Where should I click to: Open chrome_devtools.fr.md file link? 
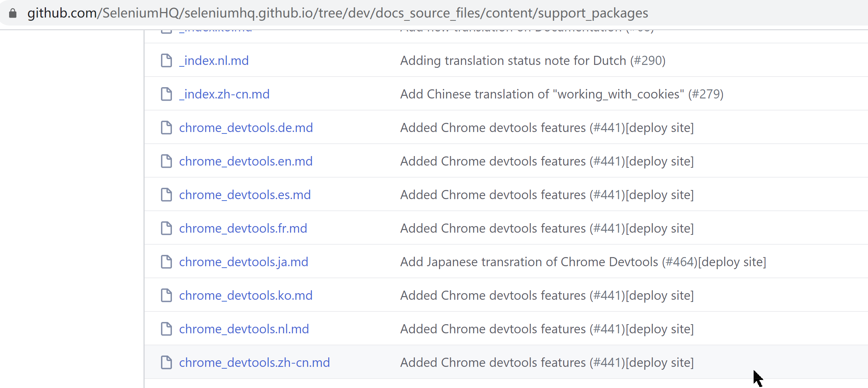[x=243, y=228]
